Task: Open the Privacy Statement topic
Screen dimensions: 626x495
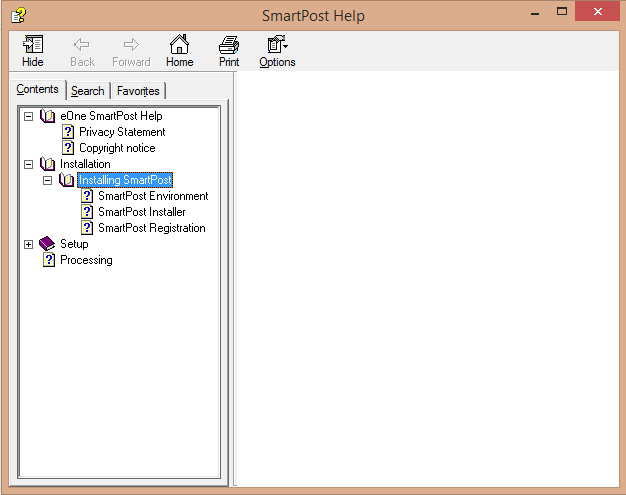Action: (x=122, y=132)
